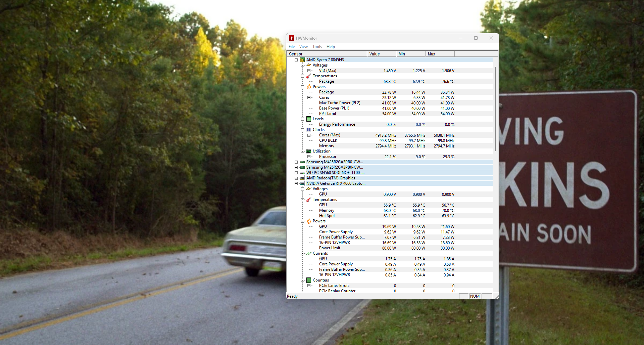Click the Max column header

tap(440, 54)
